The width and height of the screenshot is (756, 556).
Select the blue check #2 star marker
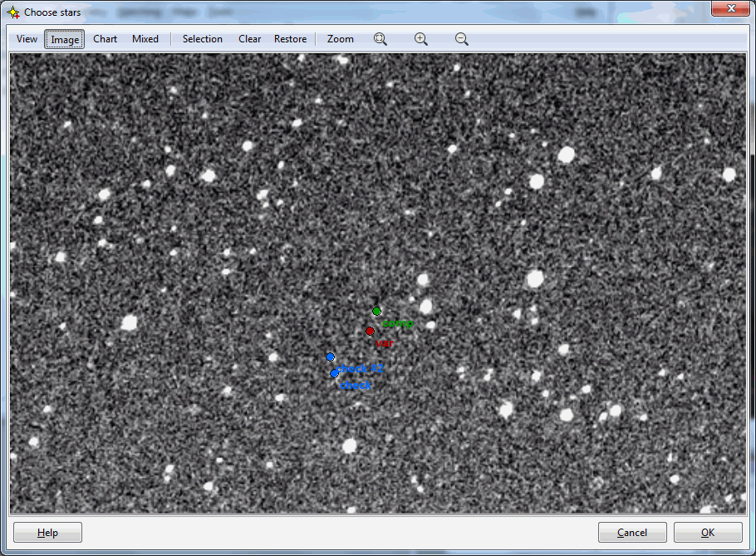click(x=331, y=357)
